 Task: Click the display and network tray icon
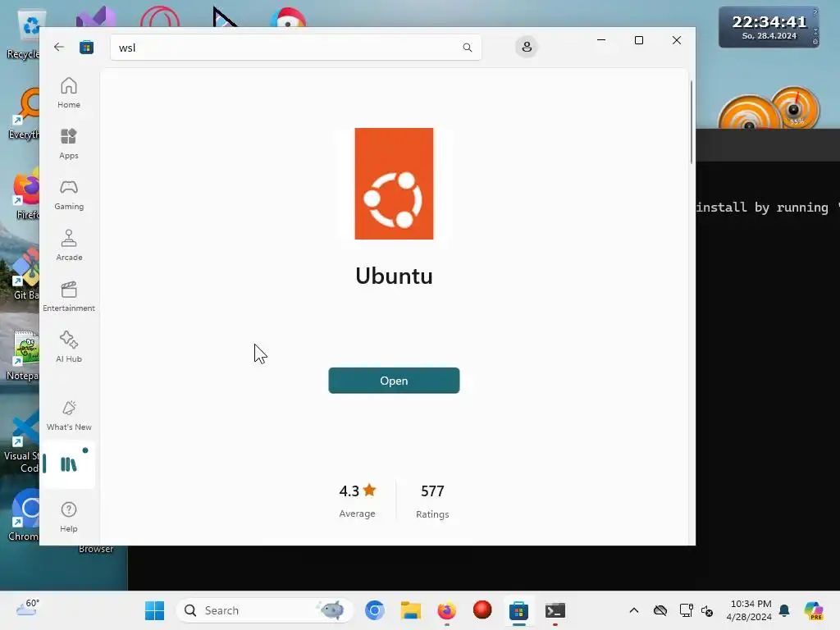pyautogui.click(x=687, y=610)
